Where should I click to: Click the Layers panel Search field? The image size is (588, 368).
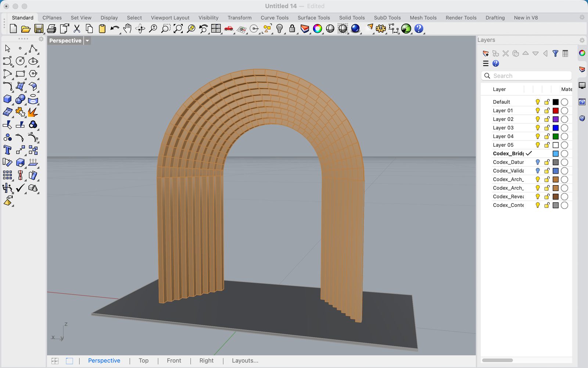click(526, 76)
